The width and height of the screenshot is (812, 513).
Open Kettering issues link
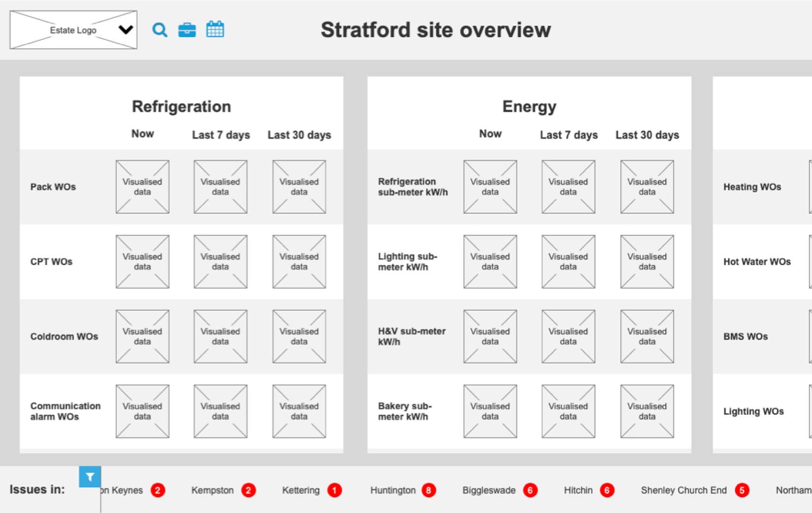point(301,490)
